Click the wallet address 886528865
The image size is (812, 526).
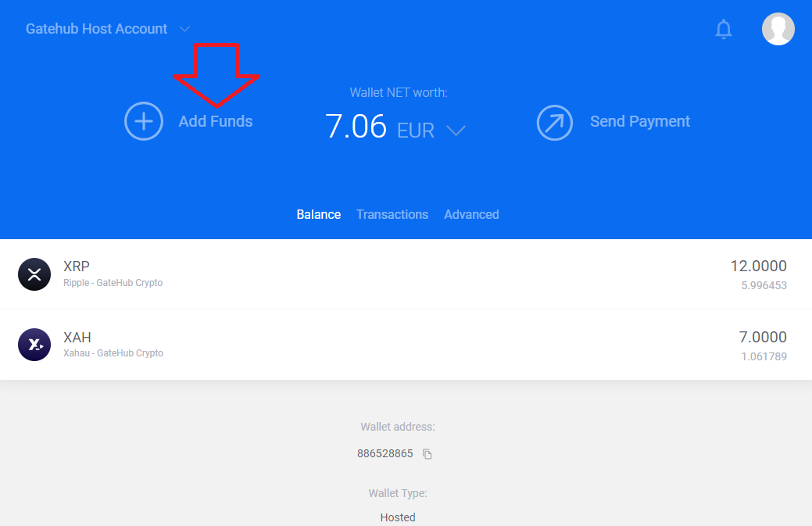tap(385, 453)
